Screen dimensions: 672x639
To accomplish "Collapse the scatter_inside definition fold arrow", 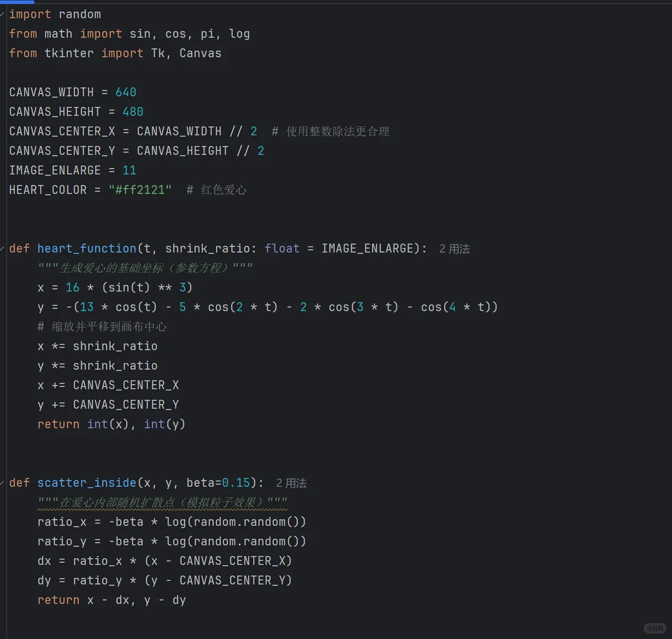I will (x=2, y=483).
